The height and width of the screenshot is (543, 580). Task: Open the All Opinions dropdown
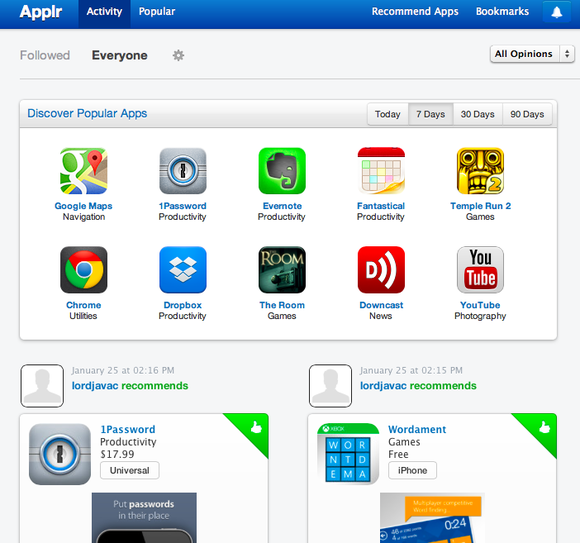point(532,54)
